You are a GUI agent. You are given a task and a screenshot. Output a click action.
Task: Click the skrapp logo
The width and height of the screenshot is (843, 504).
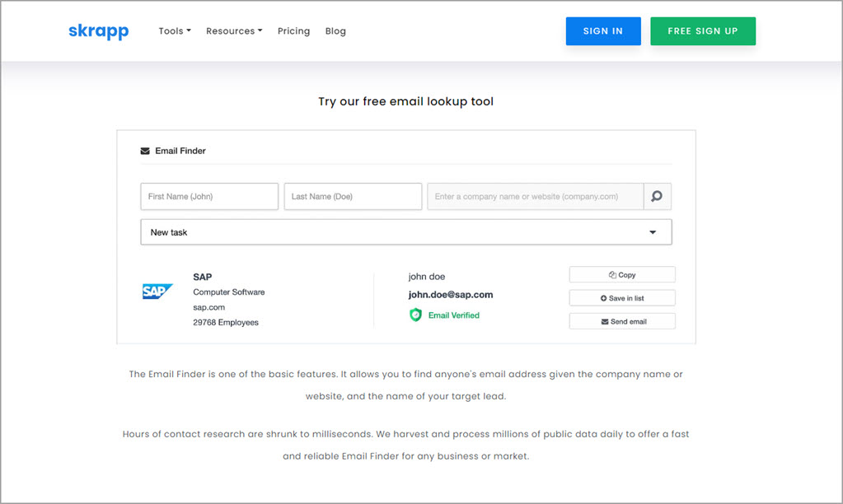(x=98, y=31)
